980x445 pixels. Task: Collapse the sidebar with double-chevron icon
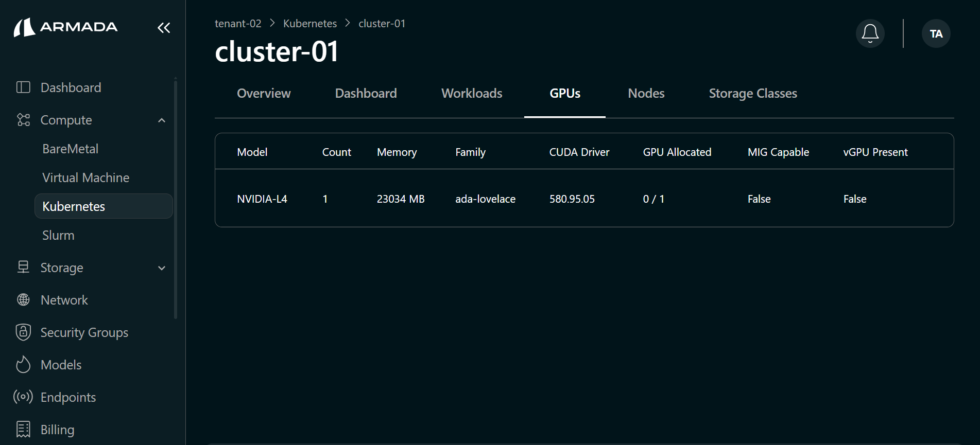(164, 28)
